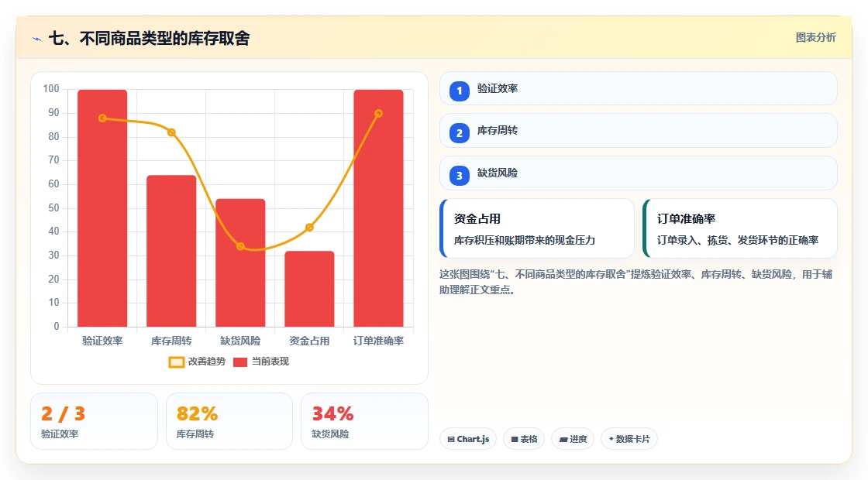
Task: Click trend line point on 订单准确率 bar
Action: [x=379, y=113]
